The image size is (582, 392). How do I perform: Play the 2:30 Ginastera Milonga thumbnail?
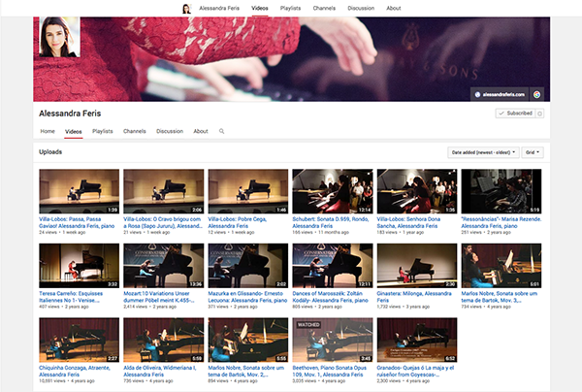tap(417, 266)
